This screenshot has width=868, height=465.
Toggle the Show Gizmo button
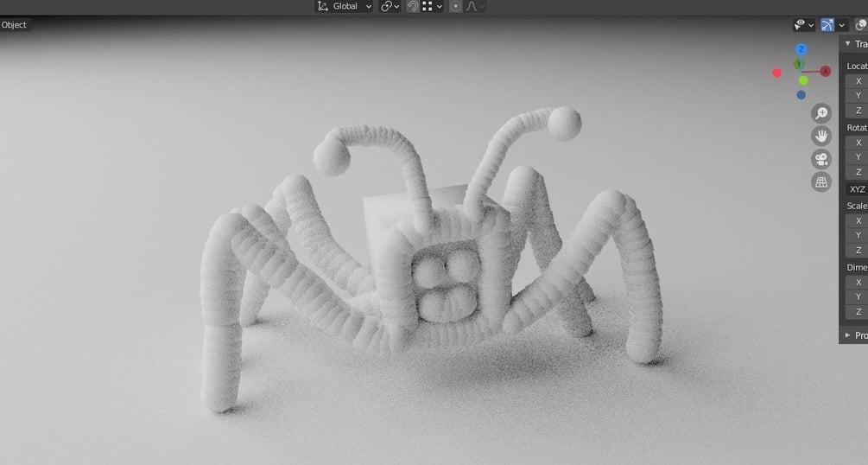click(827, 25)
